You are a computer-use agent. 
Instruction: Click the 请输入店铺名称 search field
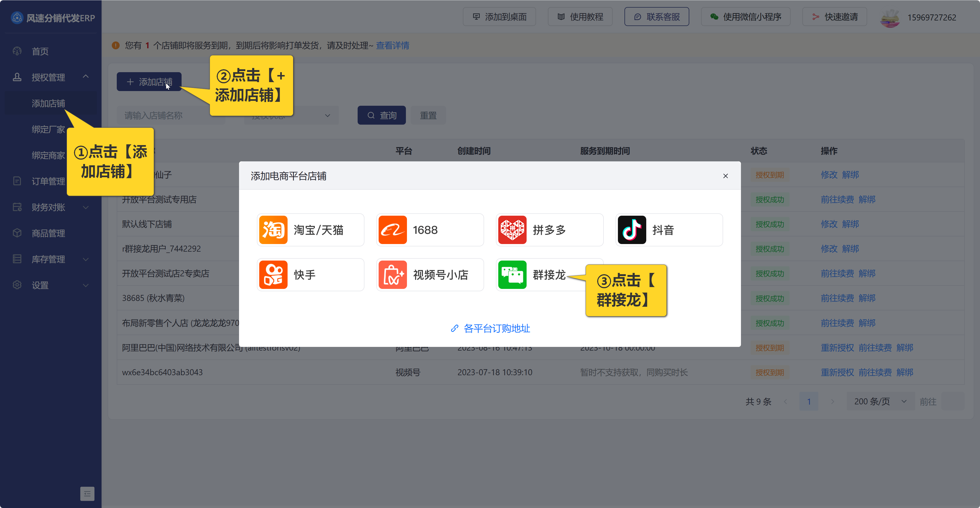point(167,115)
